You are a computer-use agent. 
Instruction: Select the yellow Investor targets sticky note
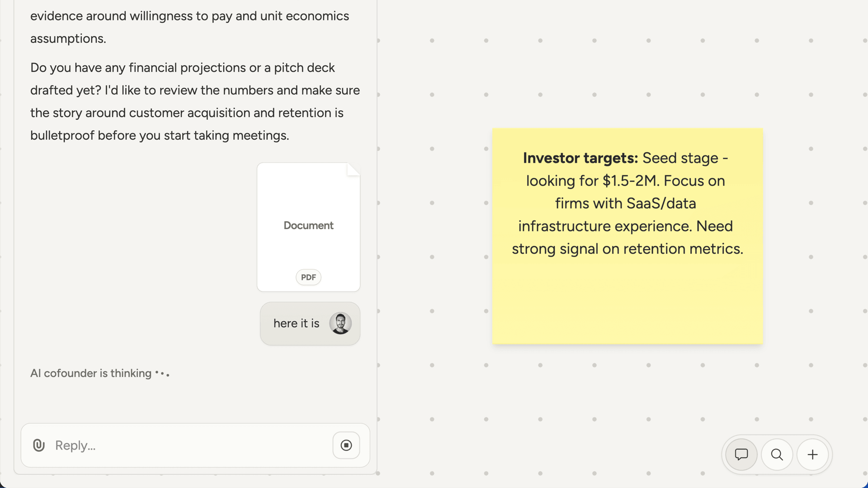tap(627, 236)
